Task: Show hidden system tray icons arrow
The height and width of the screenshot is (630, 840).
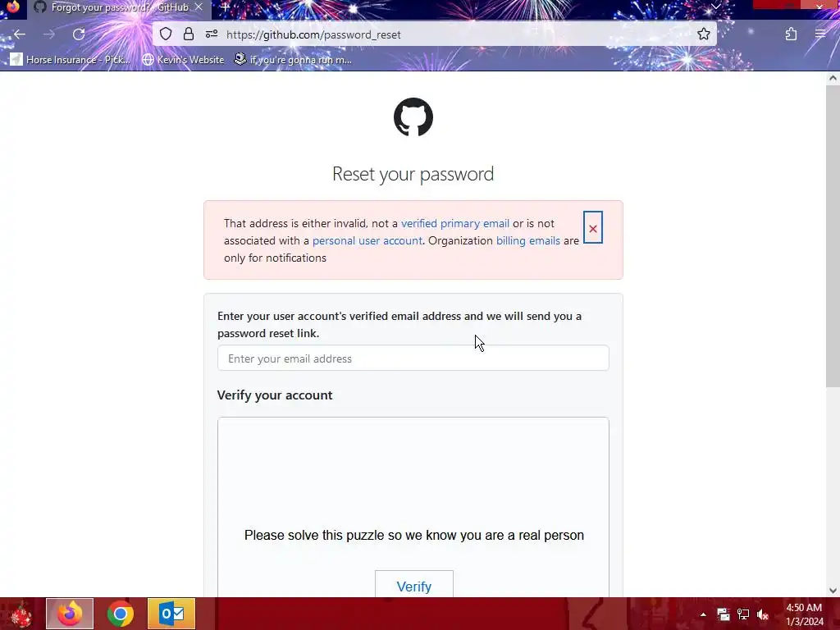Action: point(703,614)
